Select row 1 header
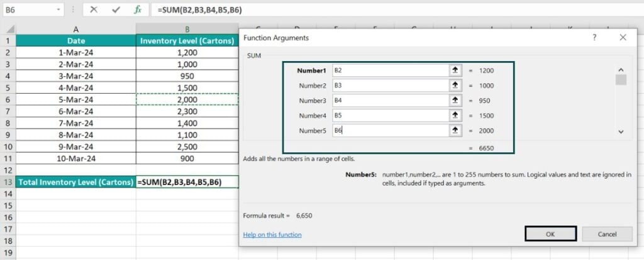Image resolution: width=644 pixels, height=260 pixels. pos(9,41)
